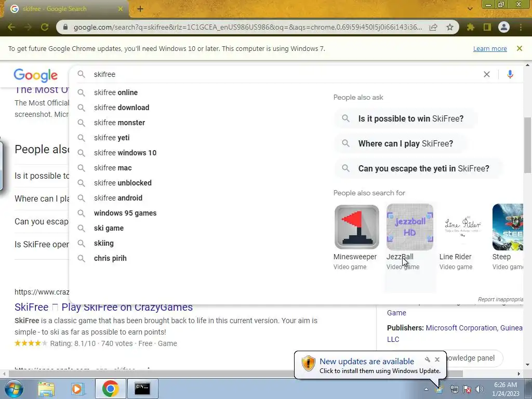
Task: Switch to Chrome taskbar button
Action: [110, 389]
